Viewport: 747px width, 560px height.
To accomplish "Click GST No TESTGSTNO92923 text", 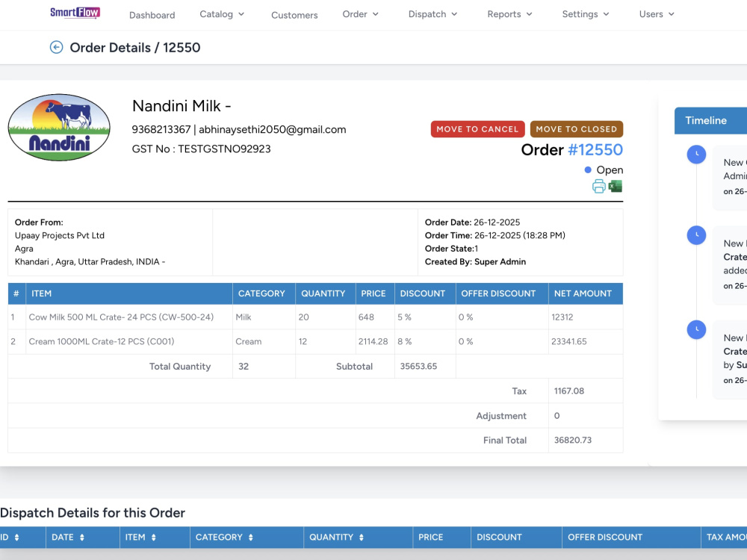I will pos(201,149).
